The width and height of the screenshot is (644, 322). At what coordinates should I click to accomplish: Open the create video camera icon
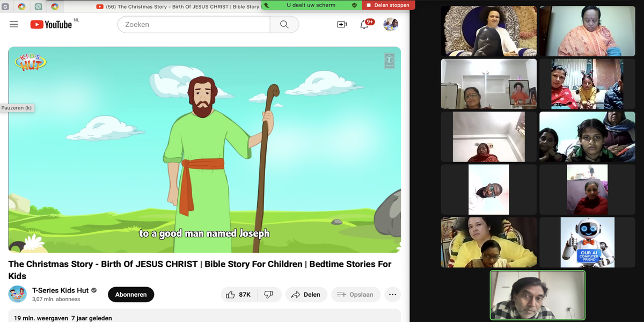coord(342,24)
